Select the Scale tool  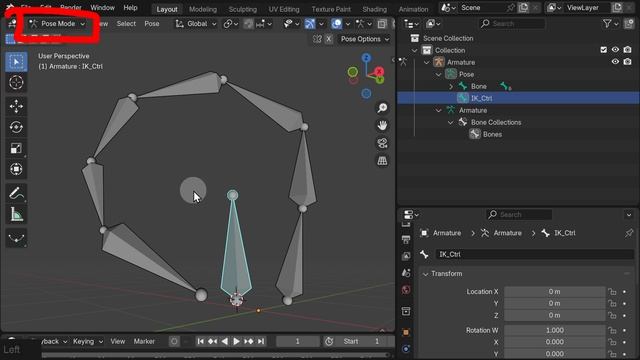point(16,148)
